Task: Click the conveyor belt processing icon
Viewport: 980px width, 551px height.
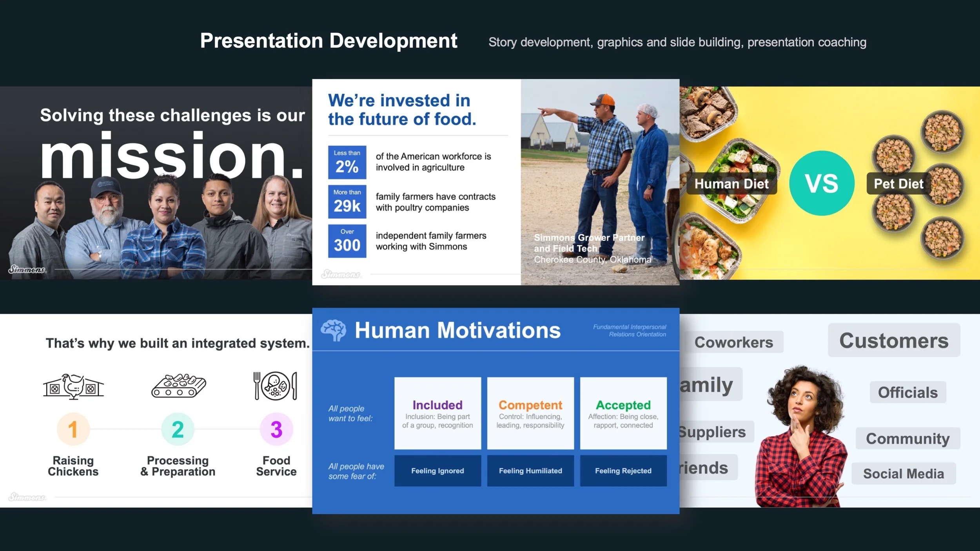Action: pos(179,386)
